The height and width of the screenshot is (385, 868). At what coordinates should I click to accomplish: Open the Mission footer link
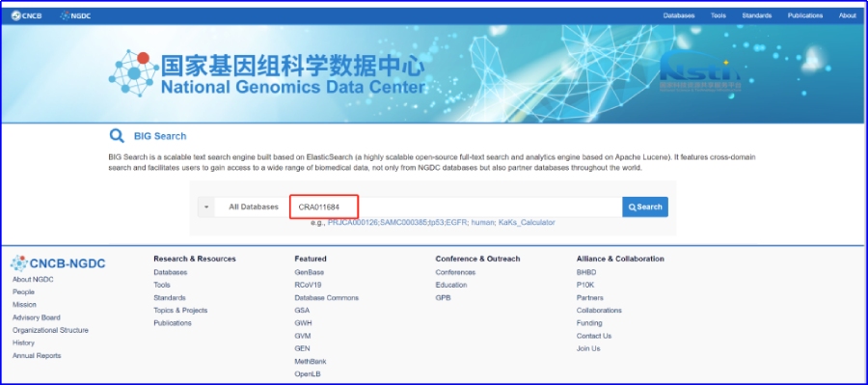(24, 305)
